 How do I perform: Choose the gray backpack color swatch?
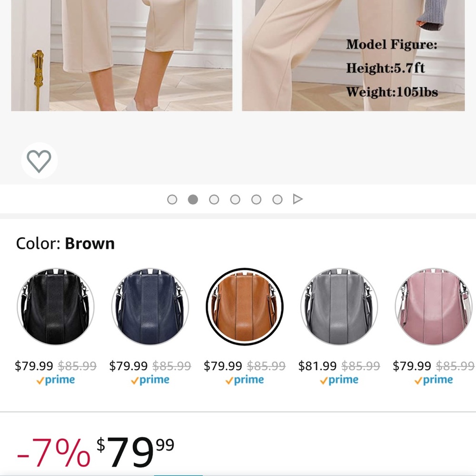[339, 307]
